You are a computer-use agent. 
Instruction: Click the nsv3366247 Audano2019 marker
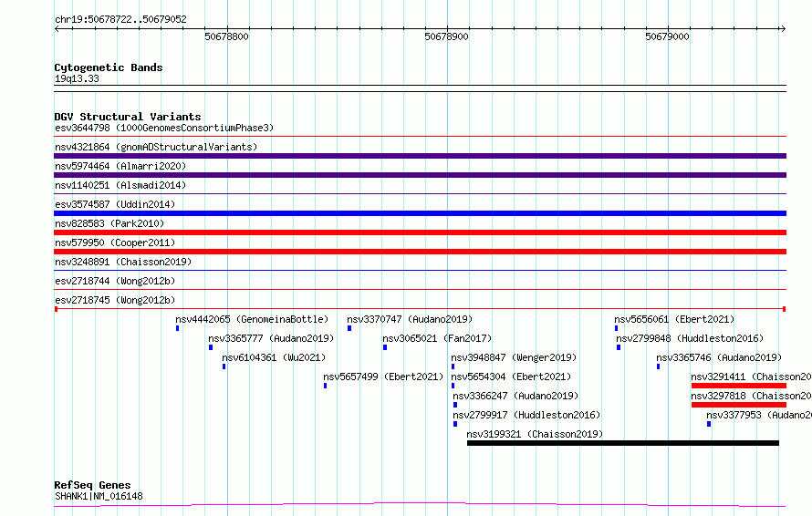tap(455, 405)
